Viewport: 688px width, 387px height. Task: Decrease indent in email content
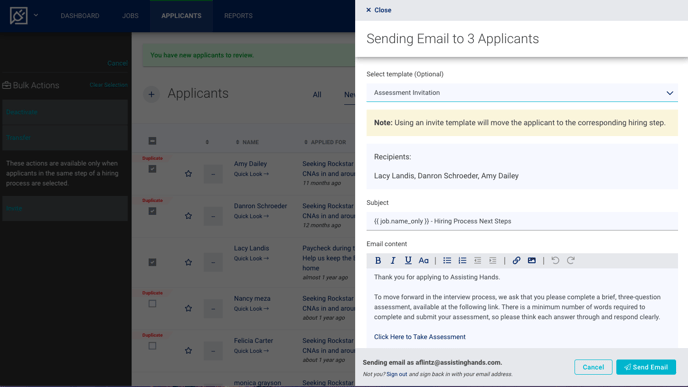click(478, 261)
